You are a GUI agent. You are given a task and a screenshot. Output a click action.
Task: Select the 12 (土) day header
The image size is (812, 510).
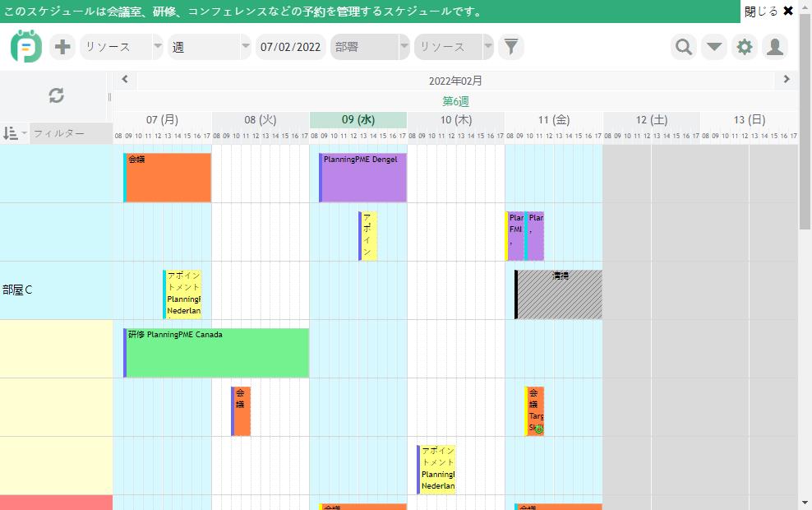(x=652, y=120)
